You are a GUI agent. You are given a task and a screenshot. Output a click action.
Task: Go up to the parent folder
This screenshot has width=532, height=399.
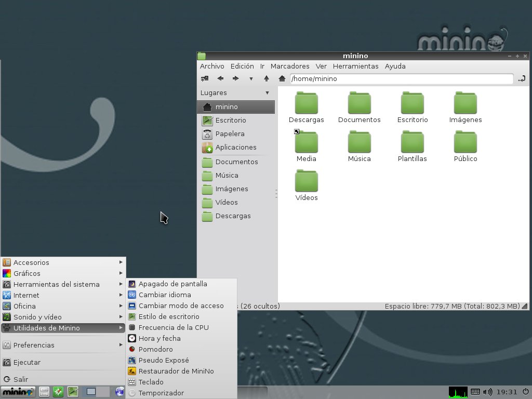click(x=267, y=78)
